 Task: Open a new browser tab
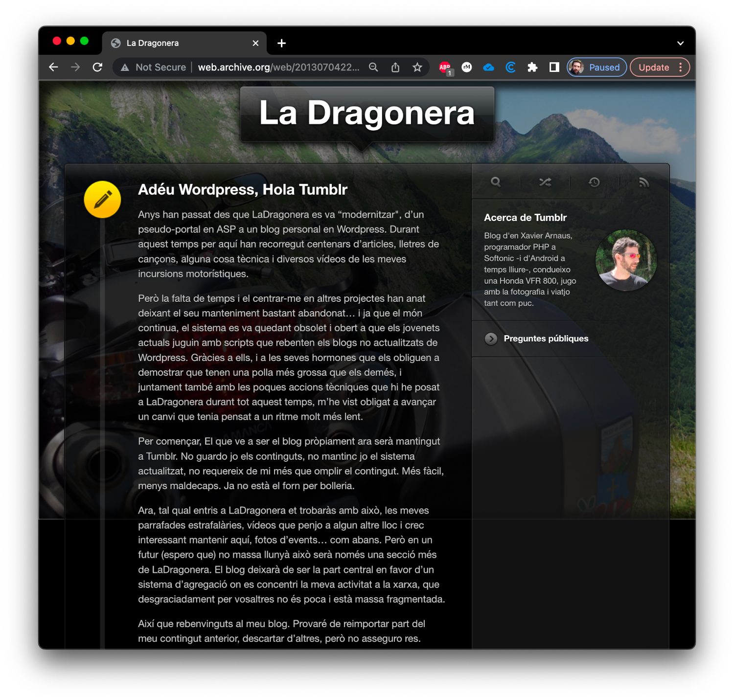point(281,43)
